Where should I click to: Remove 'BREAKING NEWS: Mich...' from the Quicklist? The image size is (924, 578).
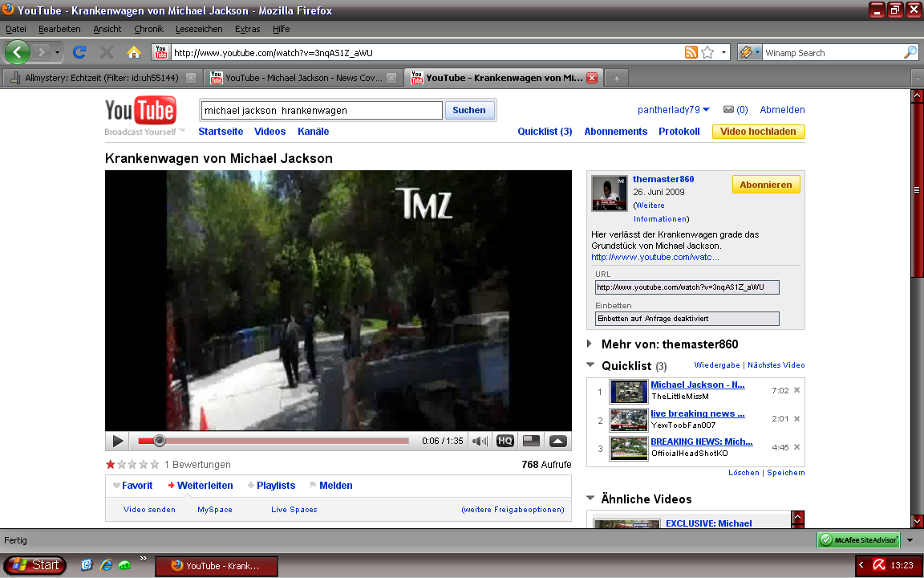click(x=796, y=447)
